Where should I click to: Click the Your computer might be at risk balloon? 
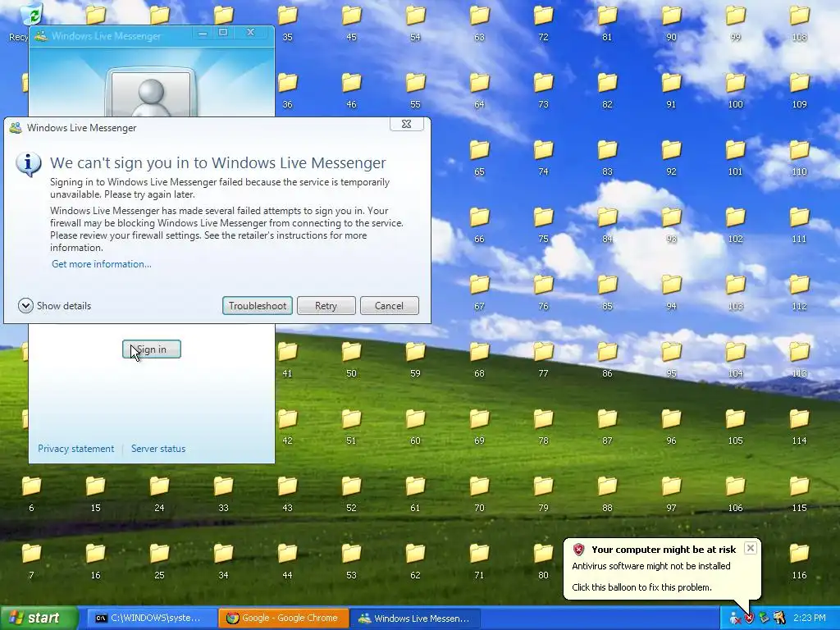tap(662, 569)
